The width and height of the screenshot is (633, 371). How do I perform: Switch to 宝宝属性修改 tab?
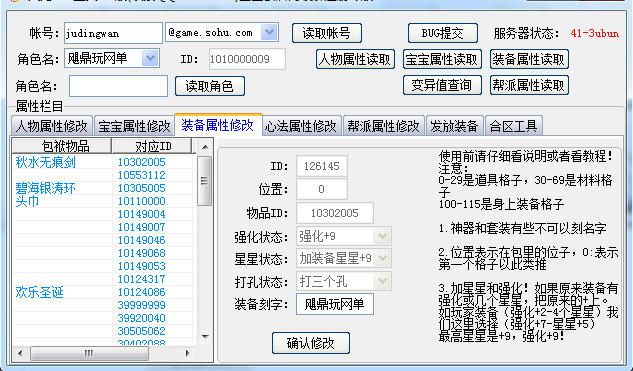[134, 126]
